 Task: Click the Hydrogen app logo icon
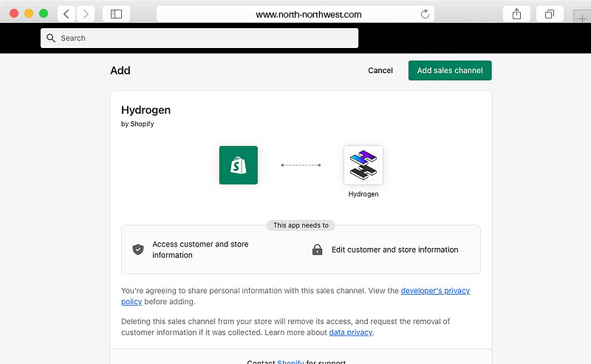click(x=363, y=165)
